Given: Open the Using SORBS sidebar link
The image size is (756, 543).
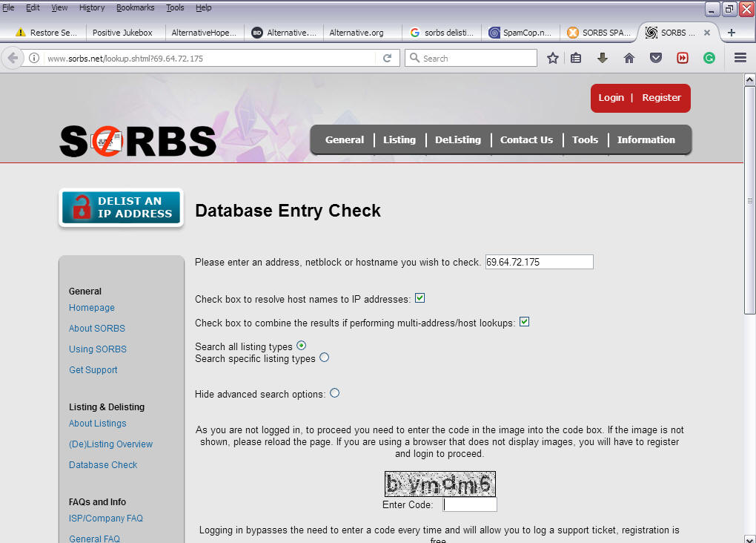Looking at the screenshot, I should (97, 349).
